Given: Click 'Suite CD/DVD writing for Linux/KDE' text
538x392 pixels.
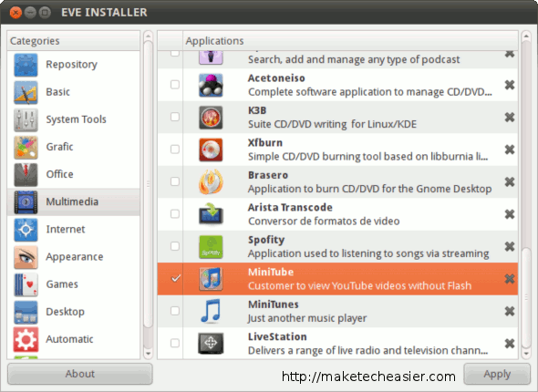Looking at the screenshot, I should coord(332,124).
